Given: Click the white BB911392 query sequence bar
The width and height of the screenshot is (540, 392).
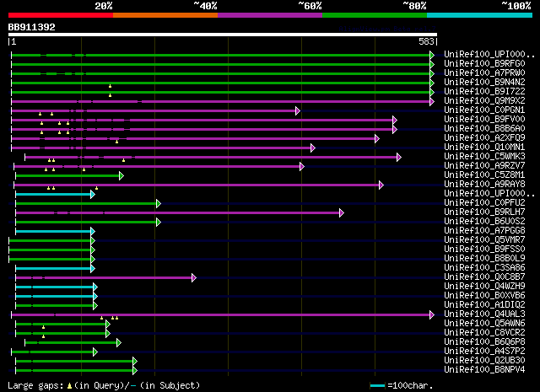Looking at the screenshot, I should (223, 35).
